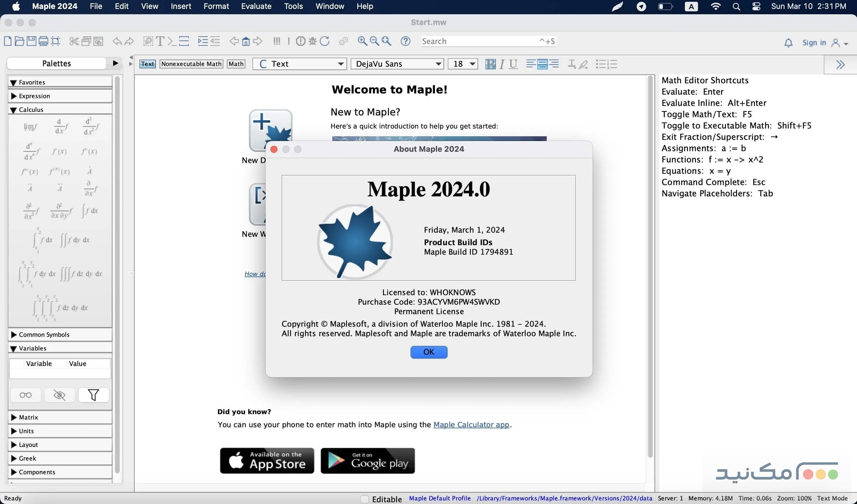Screen dimensions: 857x504
Task: Execute the entire worksheet
Action: 277,41
